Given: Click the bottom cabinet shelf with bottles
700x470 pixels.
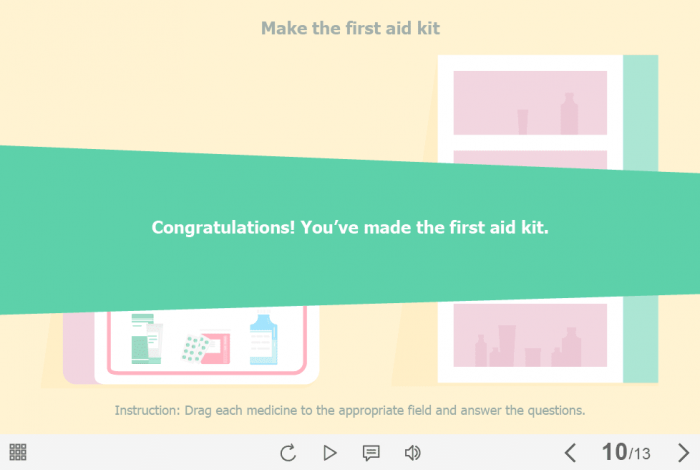Looking at the screenshot, I should (x=530, y=336).
